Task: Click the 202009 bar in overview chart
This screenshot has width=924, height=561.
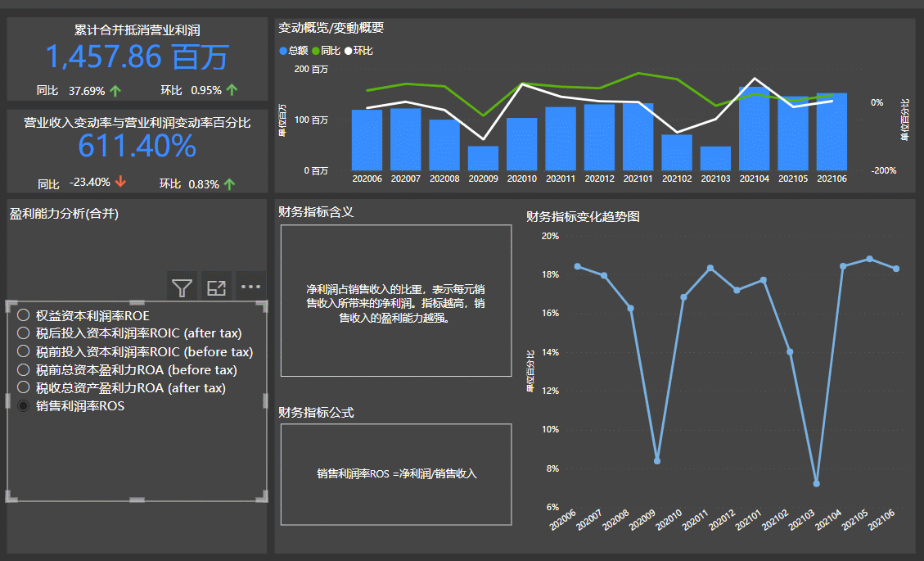Action: [483, 158]
